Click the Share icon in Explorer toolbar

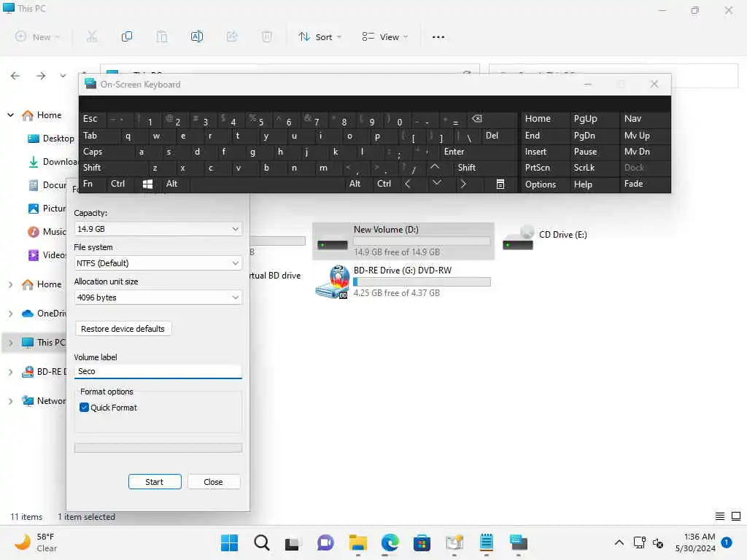232,36
